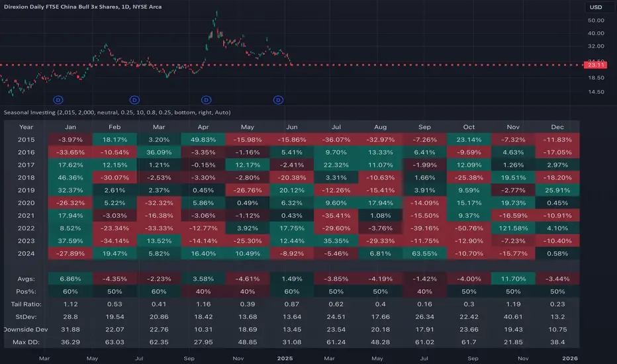617x364 pixels.
Task: Click the 6.86% January average cell
Action: (x=70, y=279)
